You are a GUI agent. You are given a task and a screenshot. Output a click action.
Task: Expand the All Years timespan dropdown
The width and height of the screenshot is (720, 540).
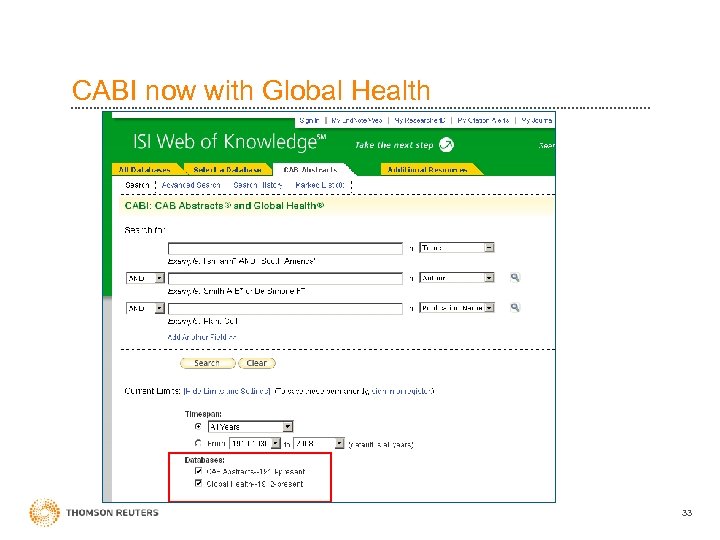pos(250,427)
